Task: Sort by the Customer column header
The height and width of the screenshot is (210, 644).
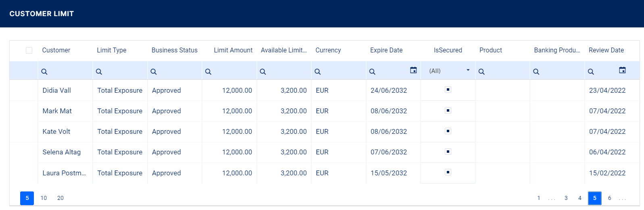Action: (x=56, y=50)
